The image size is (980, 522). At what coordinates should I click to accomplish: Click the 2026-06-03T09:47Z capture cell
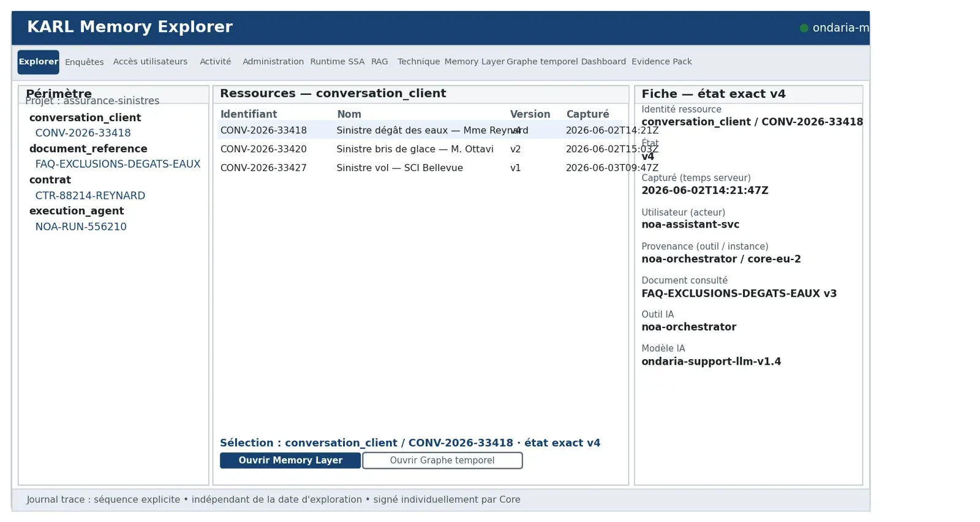612,168
